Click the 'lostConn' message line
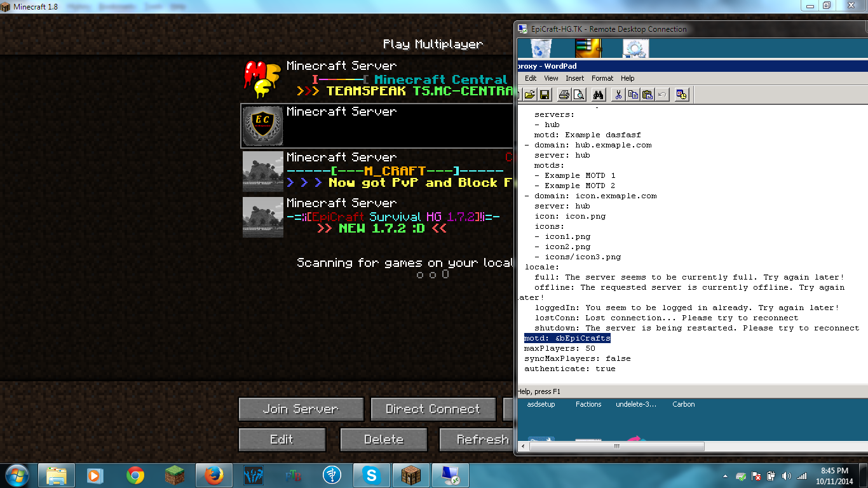Viewport: 868px width, 488px height. point(666,318)
